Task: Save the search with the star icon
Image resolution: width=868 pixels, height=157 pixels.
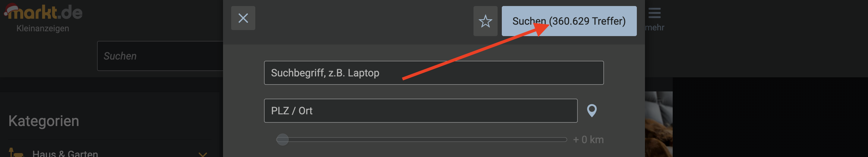Action: 485,21
